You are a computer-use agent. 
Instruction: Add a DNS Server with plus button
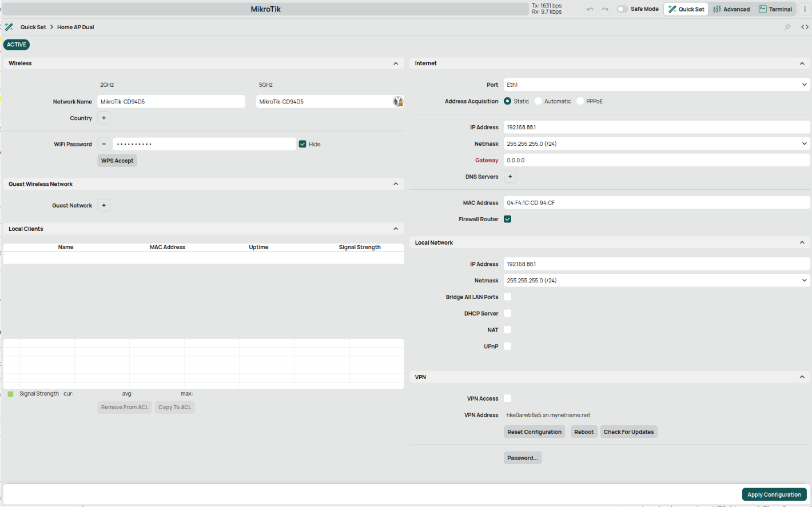click(510, 177)
